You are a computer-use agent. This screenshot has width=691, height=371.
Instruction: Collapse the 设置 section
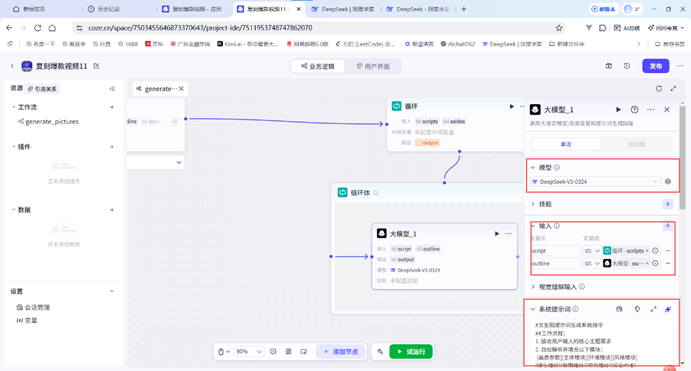(112, 291)
